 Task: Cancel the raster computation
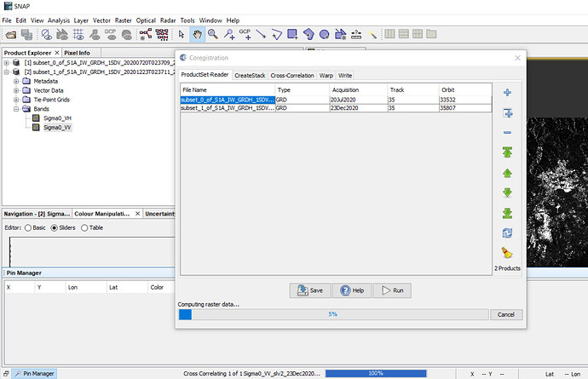click(x=506, y=314)
